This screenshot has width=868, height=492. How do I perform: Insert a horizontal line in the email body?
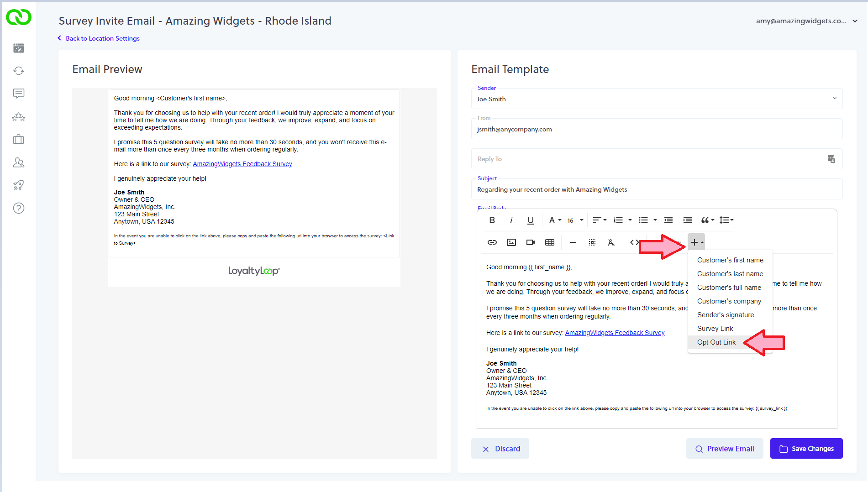573,242
